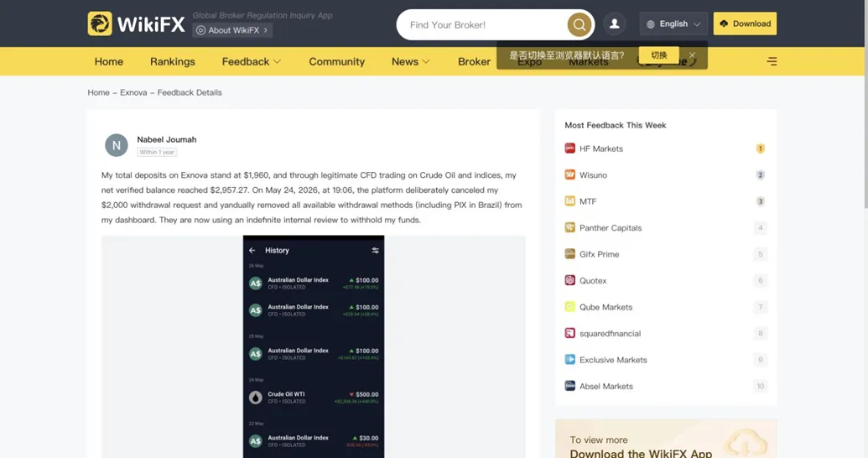Click the search magnifier button

tap(579, 24)
